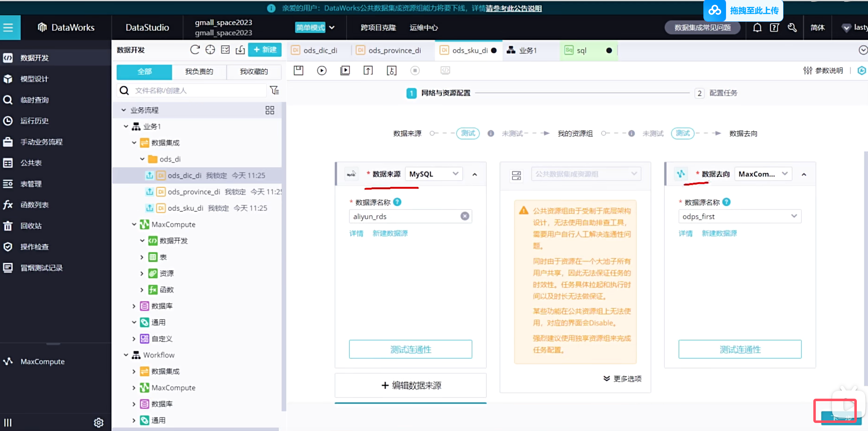
Task: Open the MySQL data source type dropdown
Action: (x=433, y=174)
